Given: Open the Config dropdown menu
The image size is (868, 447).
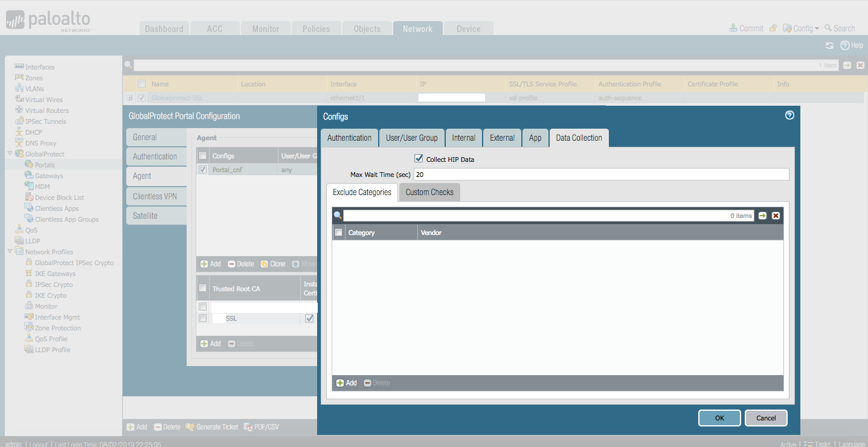Looking at the screenshot, I should pos(801,28).
